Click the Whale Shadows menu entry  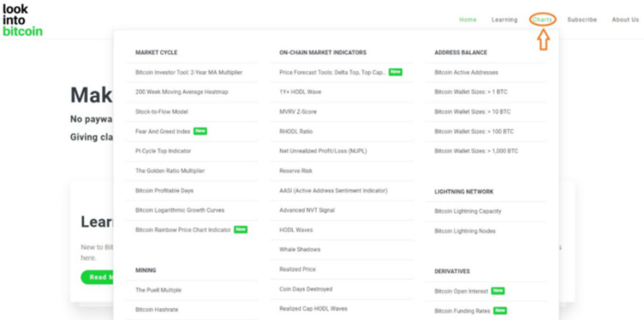(299, 250)
